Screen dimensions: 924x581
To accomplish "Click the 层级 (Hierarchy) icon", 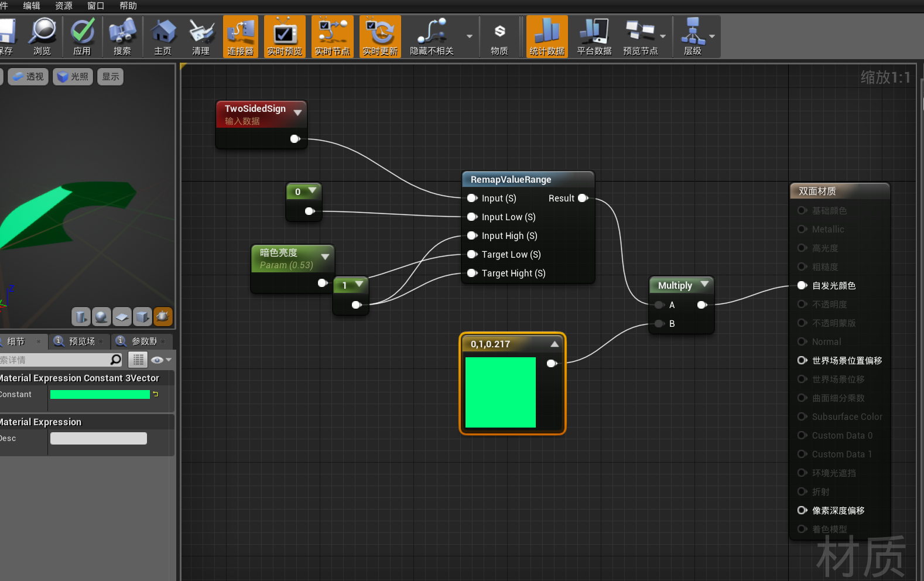I will coord(693,36).
